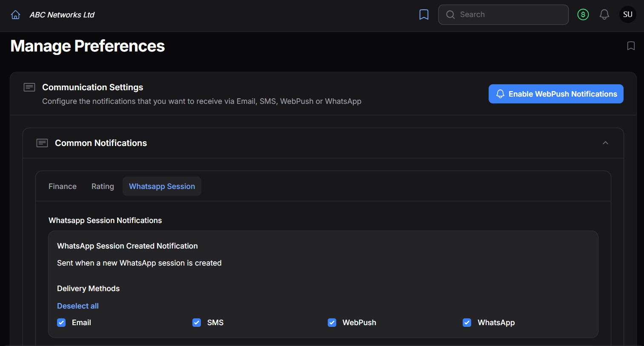Click Enable WebPush Notifications button
This screenshot has height=346, width=644.
click(556, 94)
